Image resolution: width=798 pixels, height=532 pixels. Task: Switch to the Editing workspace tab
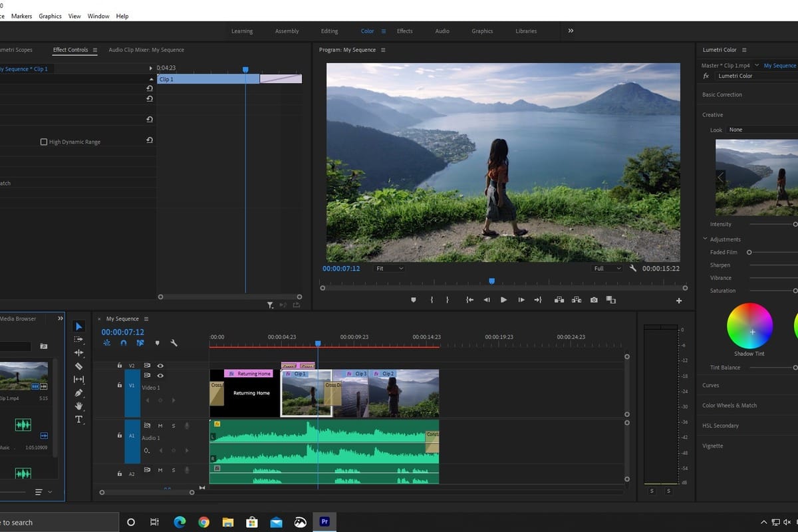(x=329, y=31)
